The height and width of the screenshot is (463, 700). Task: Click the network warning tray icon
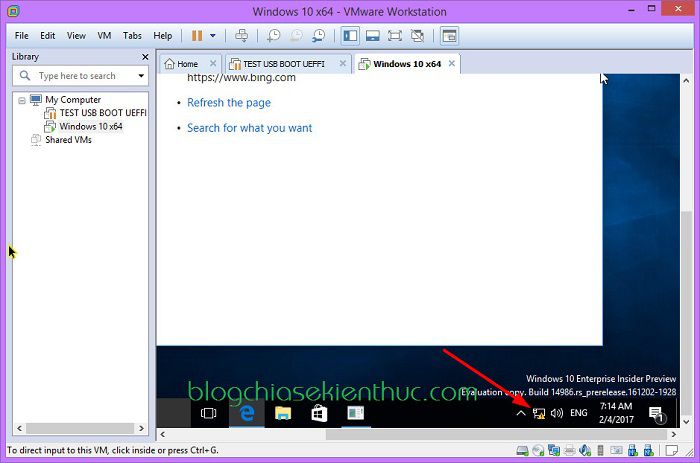[539, 413]
